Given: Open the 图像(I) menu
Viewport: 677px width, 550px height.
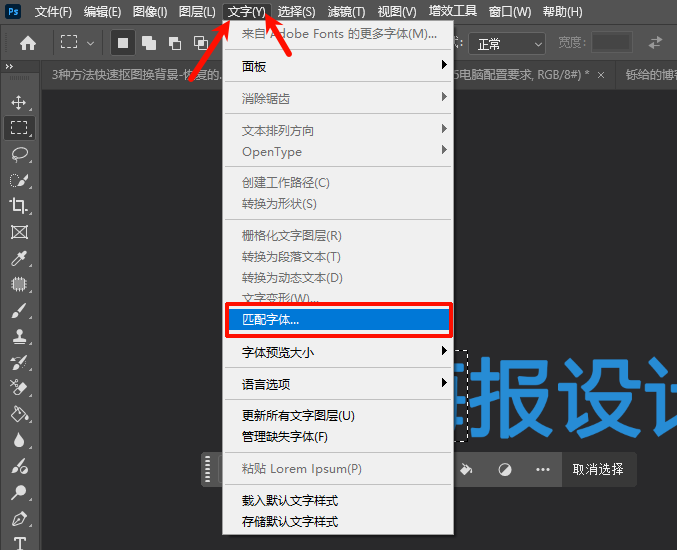Looking at the screenshot, I should (150, 12).
